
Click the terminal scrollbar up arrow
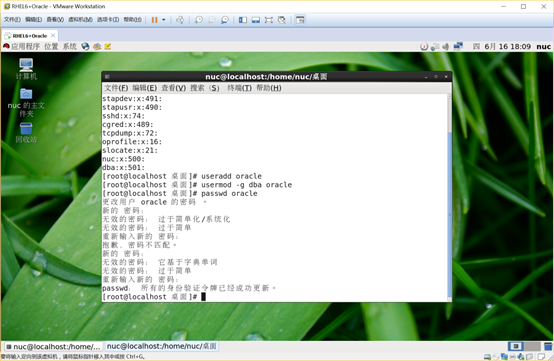[x=449, y=96]
